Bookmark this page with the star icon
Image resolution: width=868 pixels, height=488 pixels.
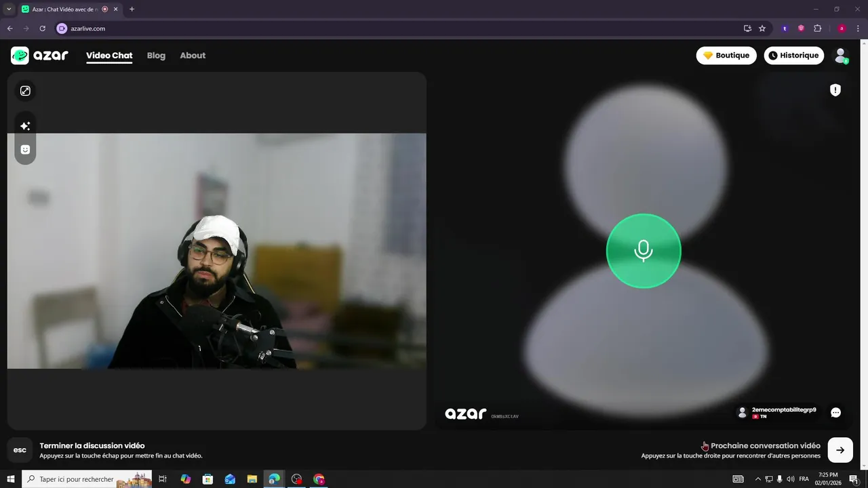762,28
